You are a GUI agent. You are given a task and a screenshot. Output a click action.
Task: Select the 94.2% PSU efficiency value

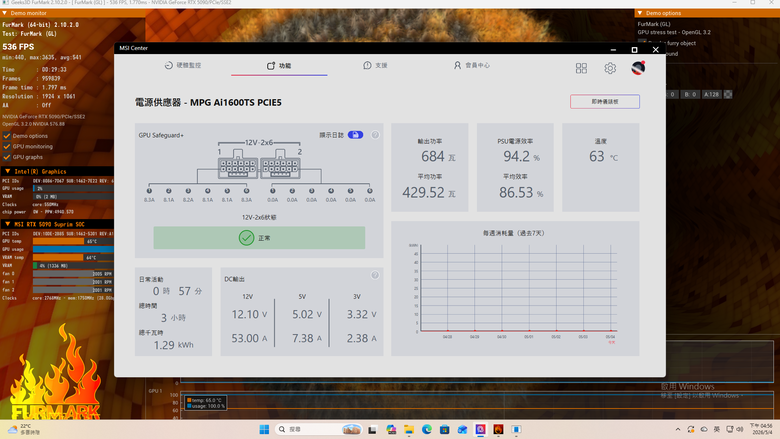(516, 157)
